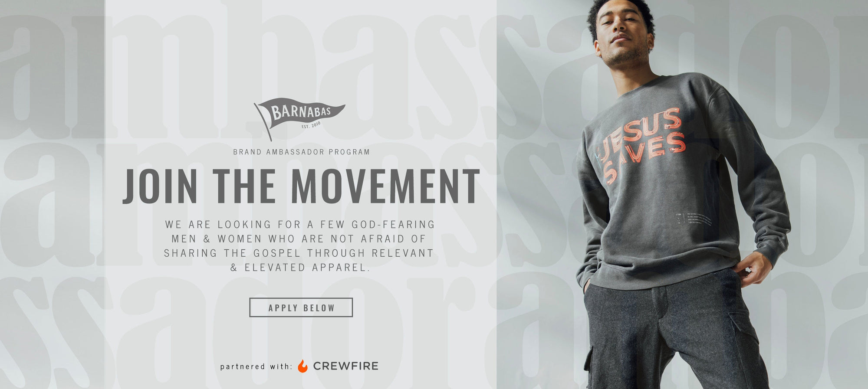Click the 'partnered with:' label
The width and height of the screenshot is (868, 389).
[x=256, y=366]
